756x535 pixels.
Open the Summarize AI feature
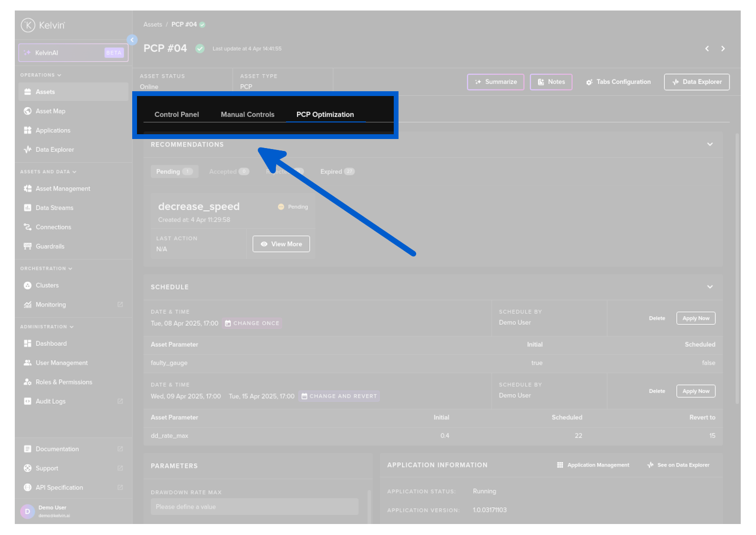coord(495,82)
